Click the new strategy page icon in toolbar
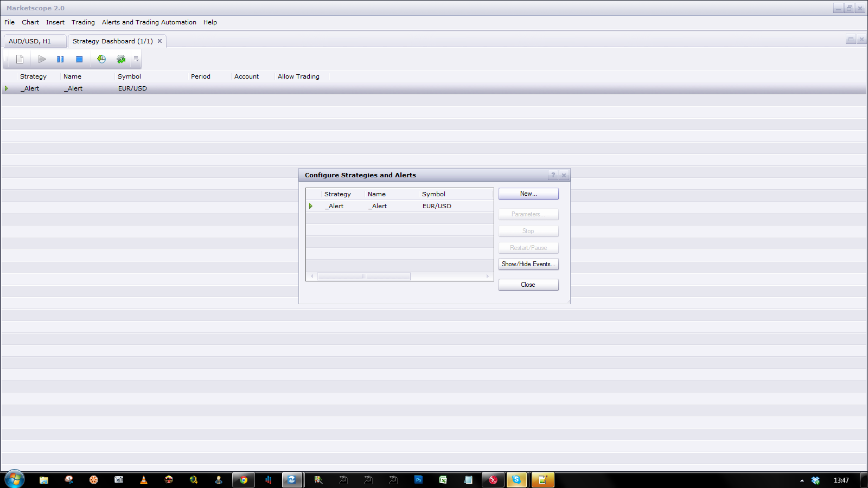The width and height of the screenshot is (868, 488). point(20,59)
